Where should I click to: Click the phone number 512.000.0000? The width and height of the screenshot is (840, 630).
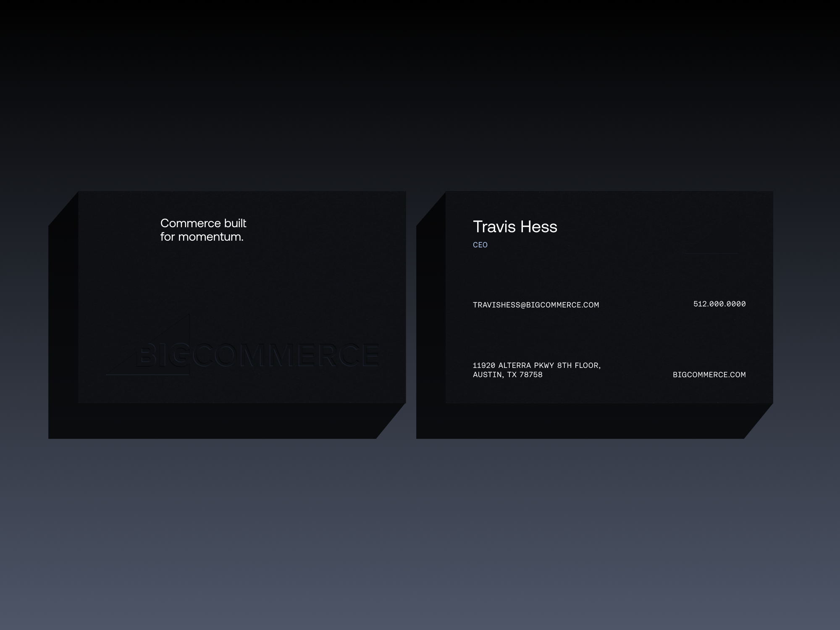[x=719, y=304]
